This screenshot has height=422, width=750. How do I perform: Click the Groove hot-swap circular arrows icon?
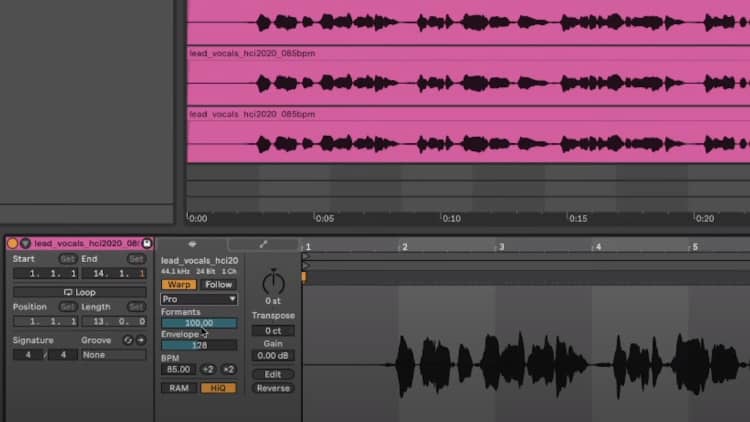(x=128, y=340)
